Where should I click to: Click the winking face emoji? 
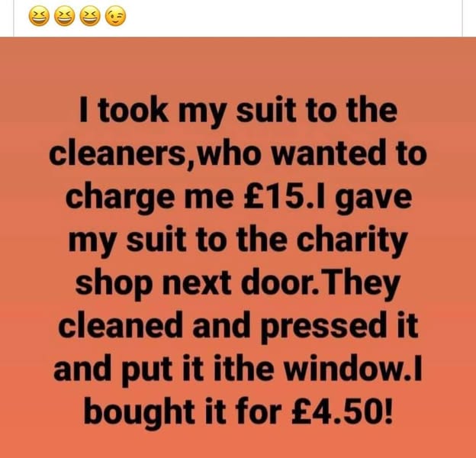(115, 16)
